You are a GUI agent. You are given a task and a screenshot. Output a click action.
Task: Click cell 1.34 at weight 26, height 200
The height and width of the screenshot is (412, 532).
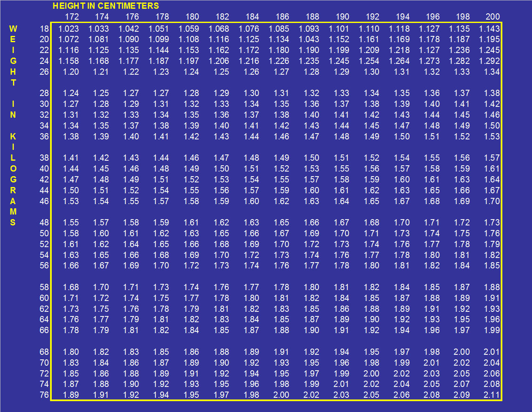(x=492, y=72)
